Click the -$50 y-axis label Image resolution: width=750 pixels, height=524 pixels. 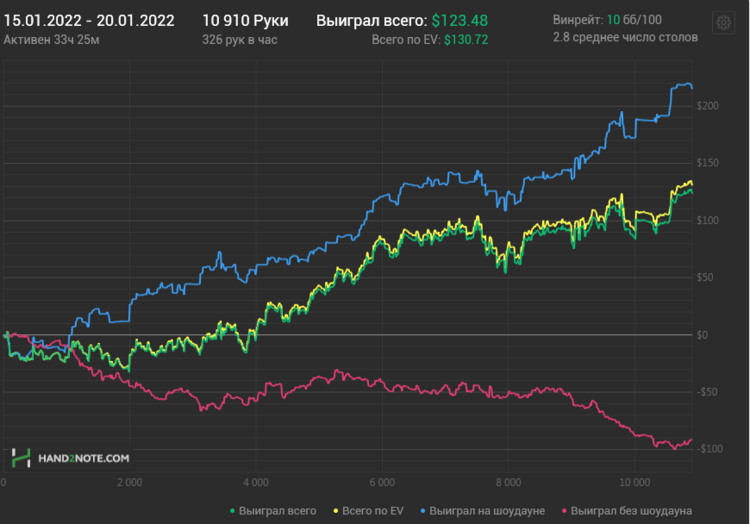pos(706,392)
